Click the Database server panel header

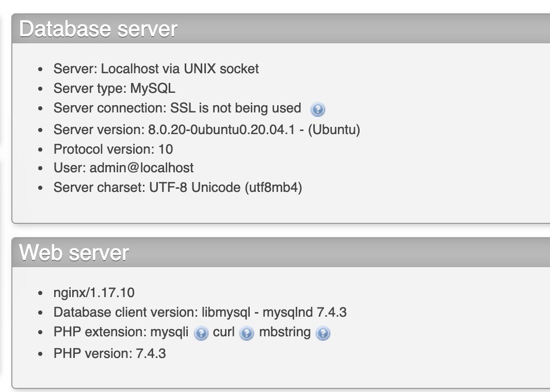[98, 29]
